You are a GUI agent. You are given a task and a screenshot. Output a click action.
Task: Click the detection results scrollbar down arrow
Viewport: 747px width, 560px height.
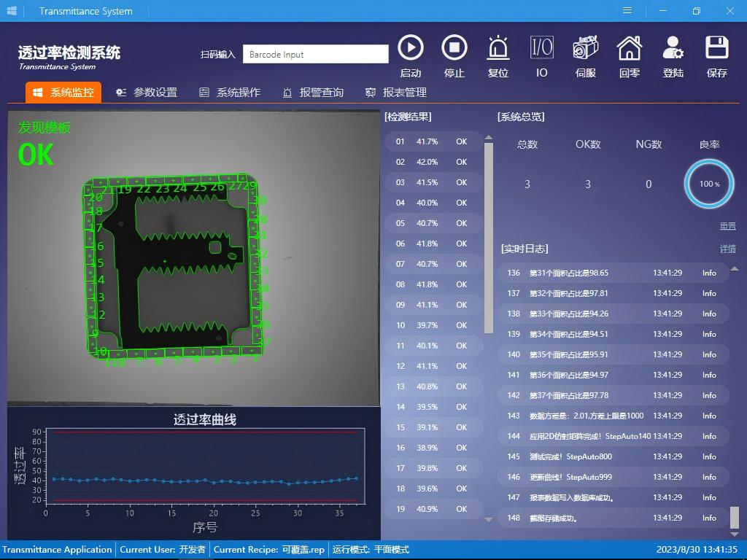click(x=489, y=520)
